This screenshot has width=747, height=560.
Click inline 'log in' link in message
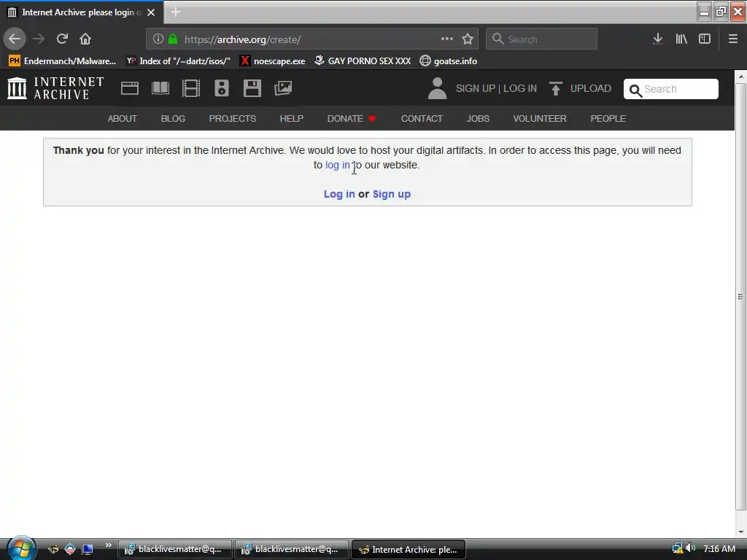(x=337, y=166)
